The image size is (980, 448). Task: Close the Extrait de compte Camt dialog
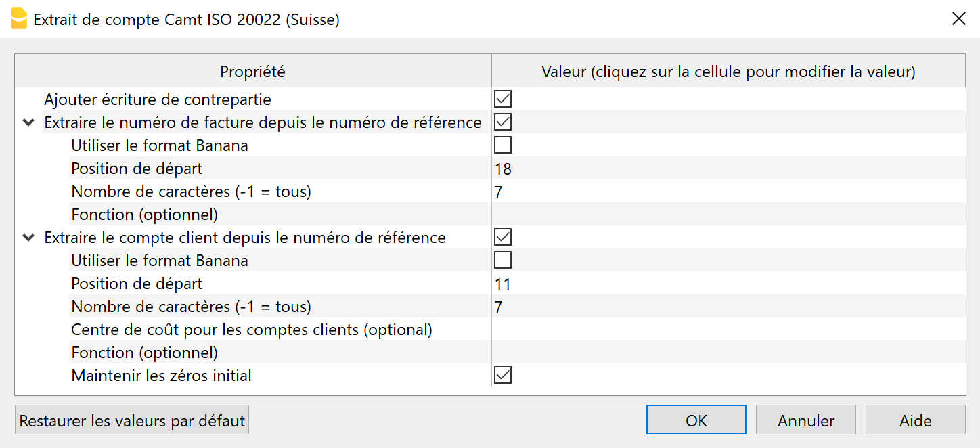pos(958,19)
